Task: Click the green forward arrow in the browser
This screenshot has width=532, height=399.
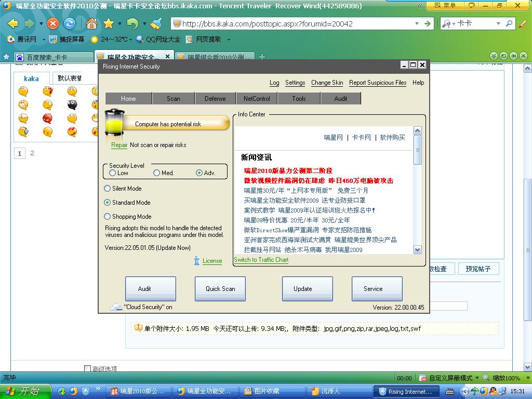Action: click(30, 24)
